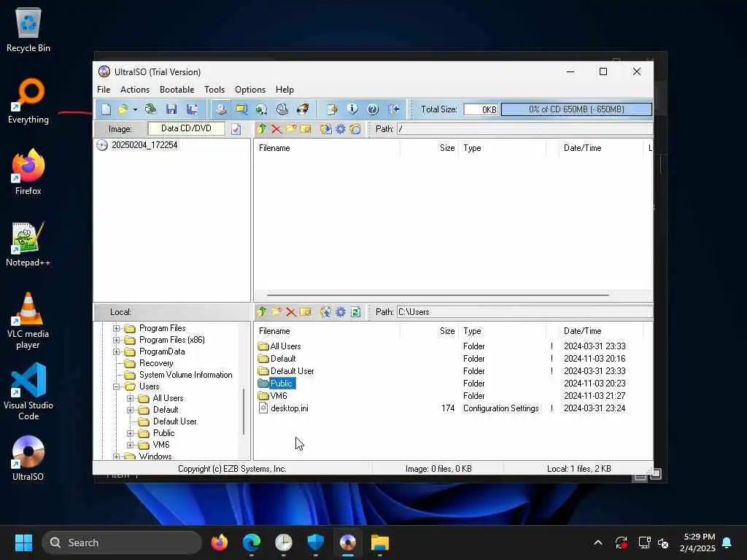Expand the Program Files tree node
This screenshot has width=747, height=560.
[x=116, y=328]
